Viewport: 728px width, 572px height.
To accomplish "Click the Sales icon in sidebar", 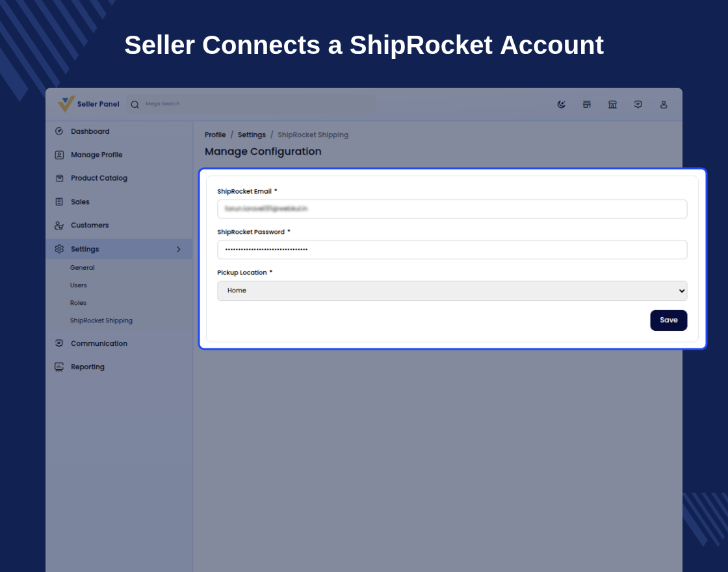I will (59, 201).
